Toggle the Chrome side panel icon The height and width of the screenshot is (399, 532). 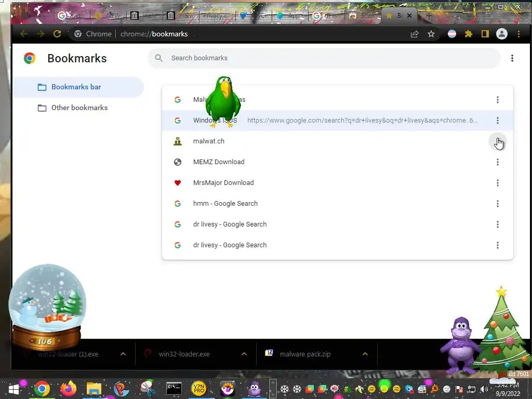pos(485,34)
